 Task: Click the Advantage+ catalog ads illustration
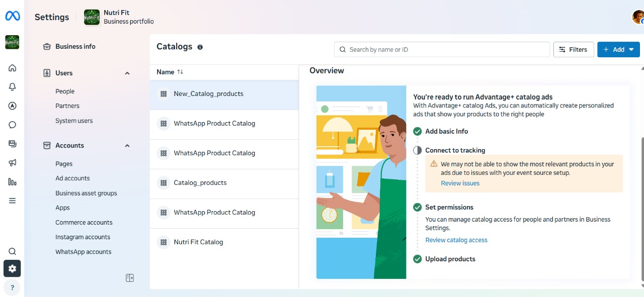361,182
